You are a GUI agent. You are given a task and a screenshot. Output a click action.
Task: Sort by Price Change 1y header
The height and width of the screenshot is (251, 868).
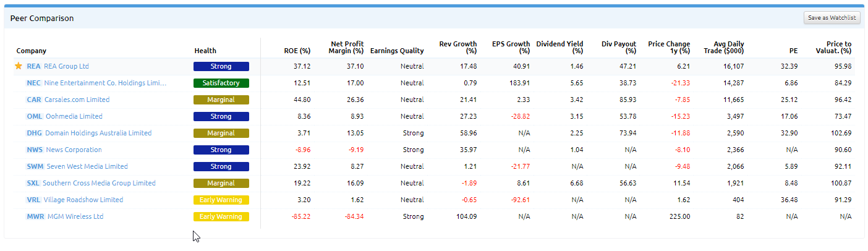(x=669, y=47)
